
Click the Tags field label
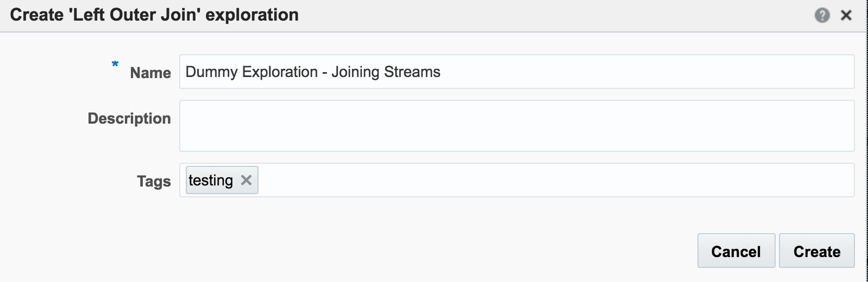coord(154,181)
